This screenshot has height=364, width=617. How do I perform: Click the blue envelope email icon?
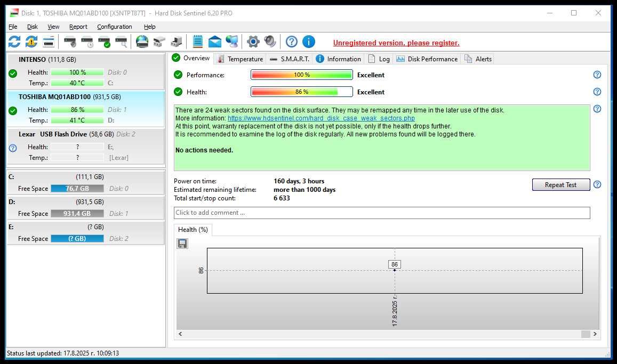pyautogui.click(x=215, y=42)
